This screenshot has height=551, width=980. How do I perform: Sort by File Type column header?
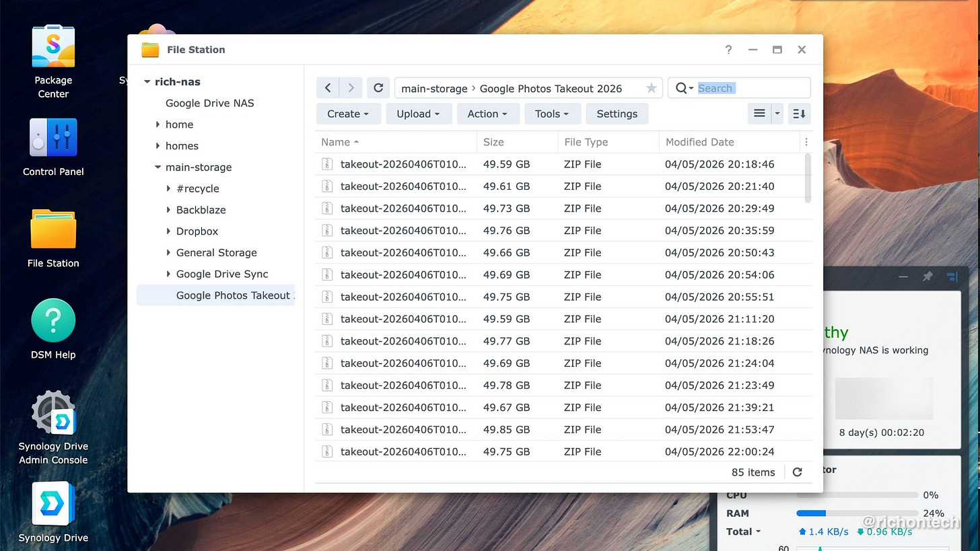[608, 142]
